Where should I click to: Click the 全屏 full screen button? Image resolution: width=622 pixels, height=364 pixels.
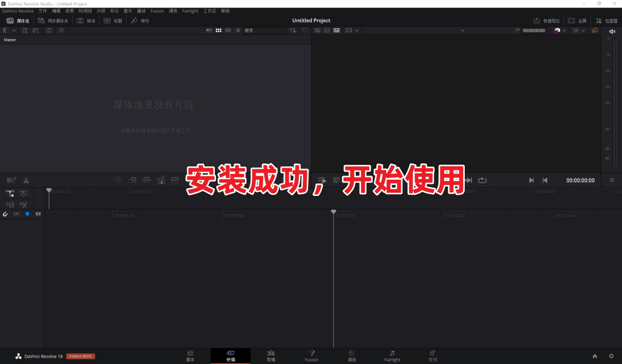(577, 21)
